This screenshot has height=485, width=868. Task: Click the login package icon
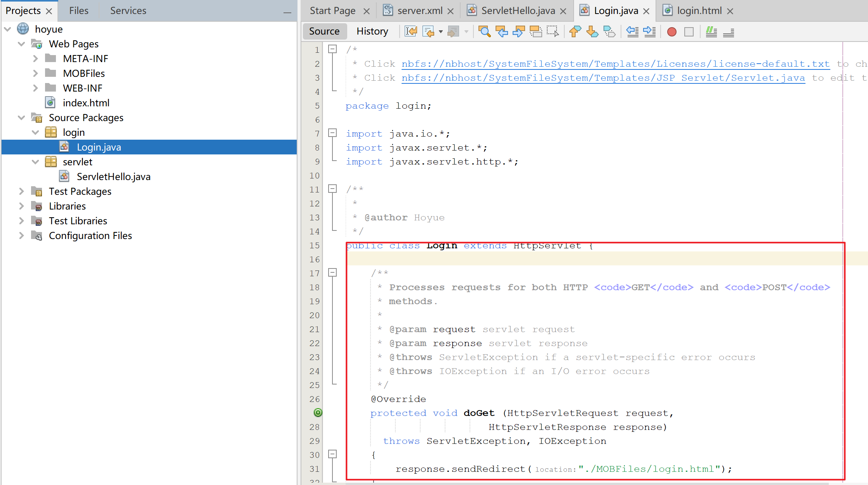[51, 132]
